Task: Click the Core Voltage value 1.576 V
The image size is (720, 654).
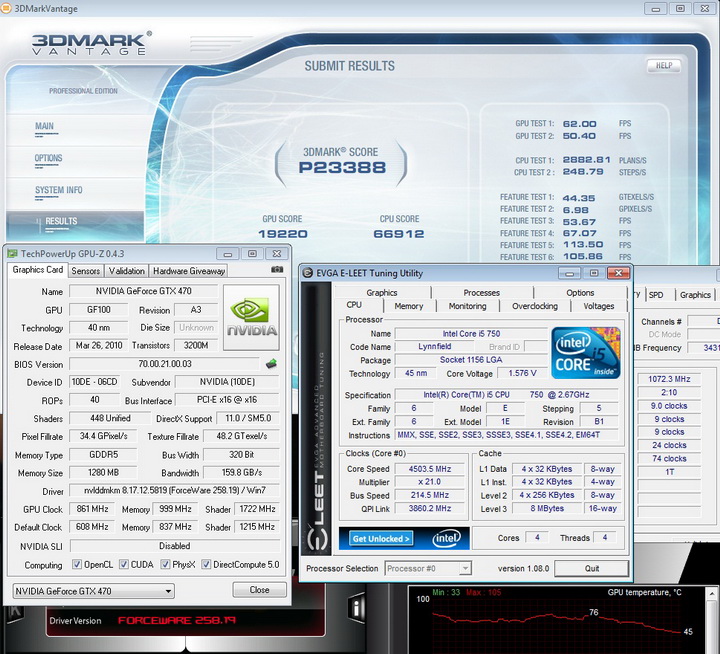Action: tap(523, 373)
